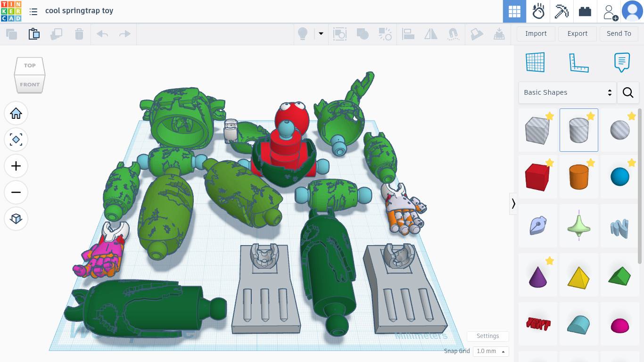Switch to Bricks mode

(585, 11)
